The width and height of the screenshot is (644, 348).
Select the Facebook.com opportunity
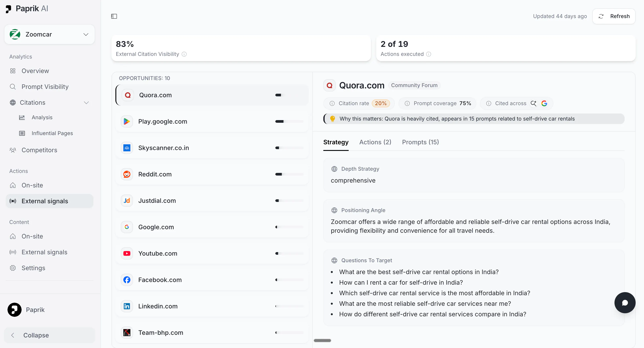(x=212, y=280)
